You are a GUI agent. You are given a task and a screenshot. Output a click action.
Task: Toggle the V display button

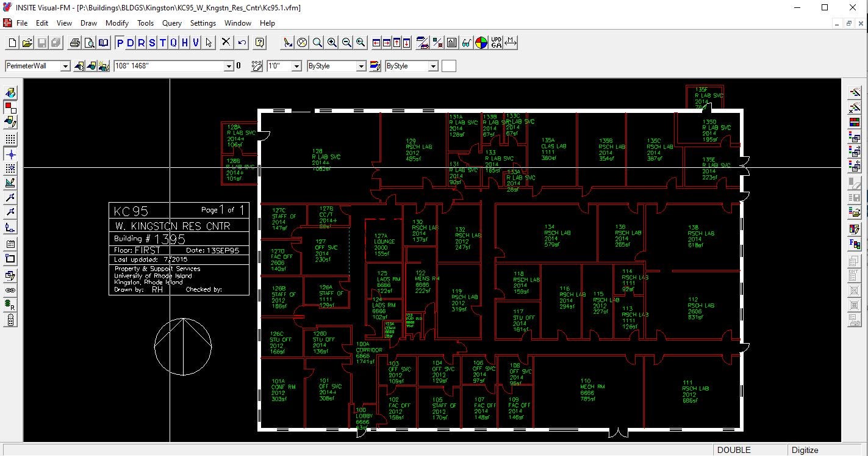(x=196, y=43)
